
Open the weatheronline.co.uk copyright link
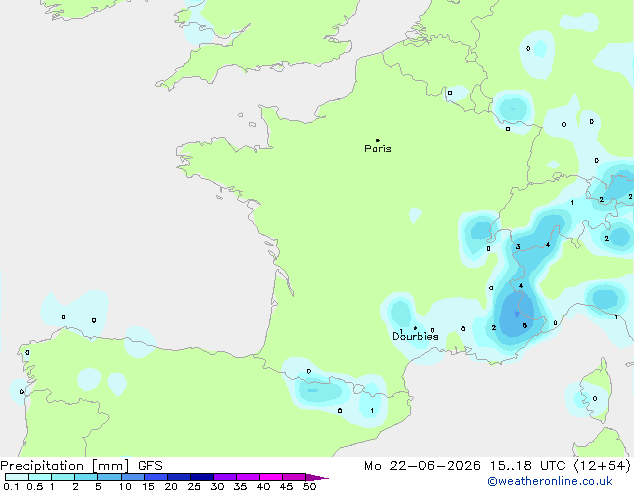(x=550, y=481)
